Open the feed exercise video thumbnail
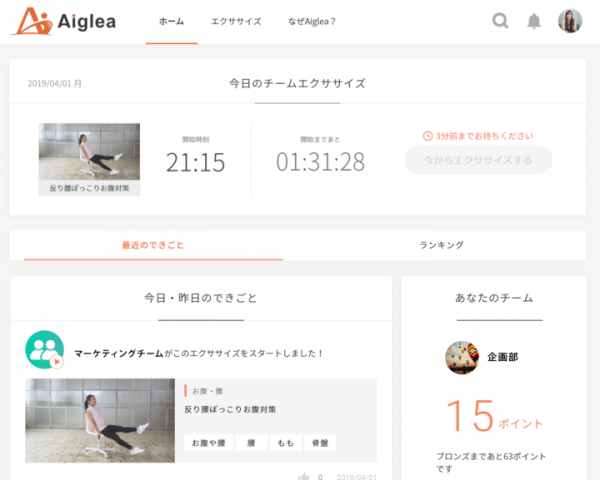 pyautogui.click(x=100, y=421)
